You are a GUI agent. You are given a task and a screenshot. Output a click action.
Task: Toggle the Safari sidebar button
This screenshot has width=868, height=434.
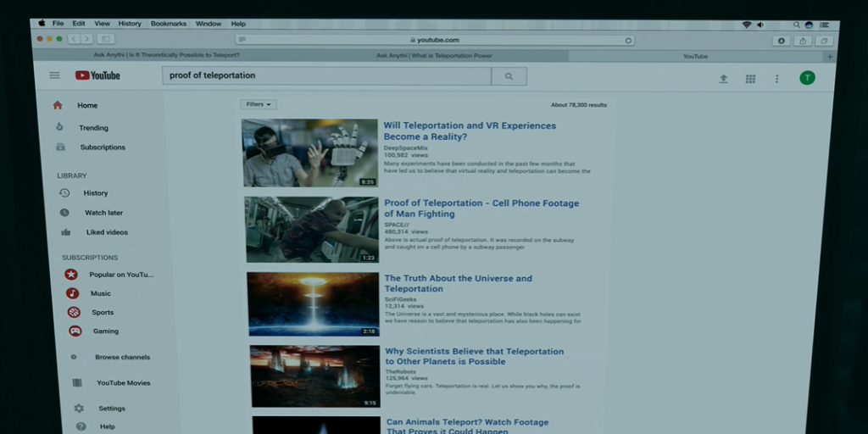point(106,39)
